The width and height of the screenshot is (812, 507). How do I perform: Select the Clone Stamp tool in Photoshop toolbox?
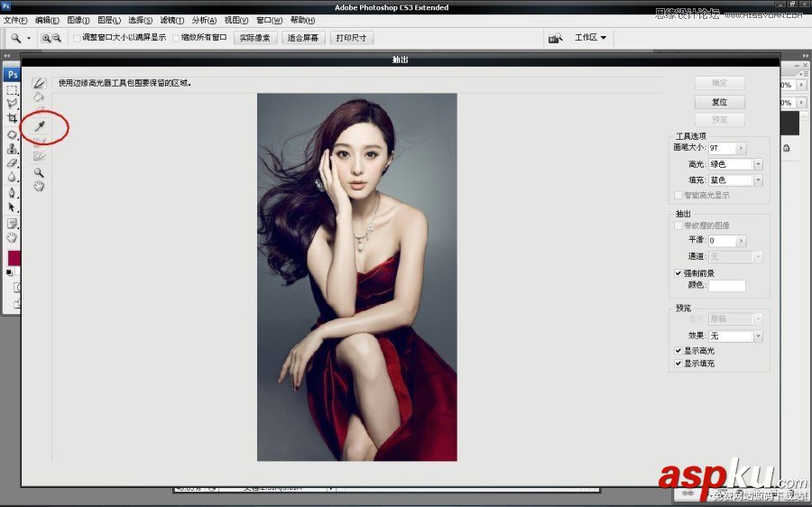tap(12, 149)
